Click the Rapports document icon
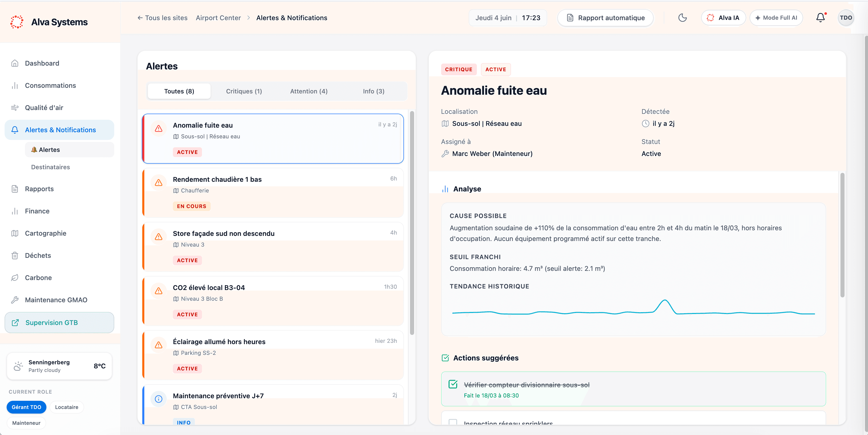The width and height of the screenshot is (868, 435). pos(15,189)
